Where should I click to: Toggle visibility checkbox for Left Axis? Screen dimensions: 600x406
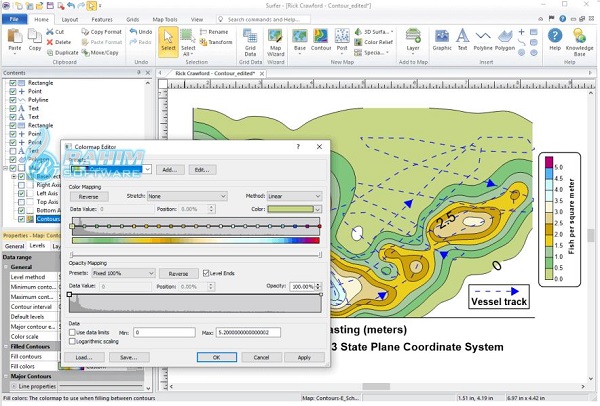coord(21,194)
